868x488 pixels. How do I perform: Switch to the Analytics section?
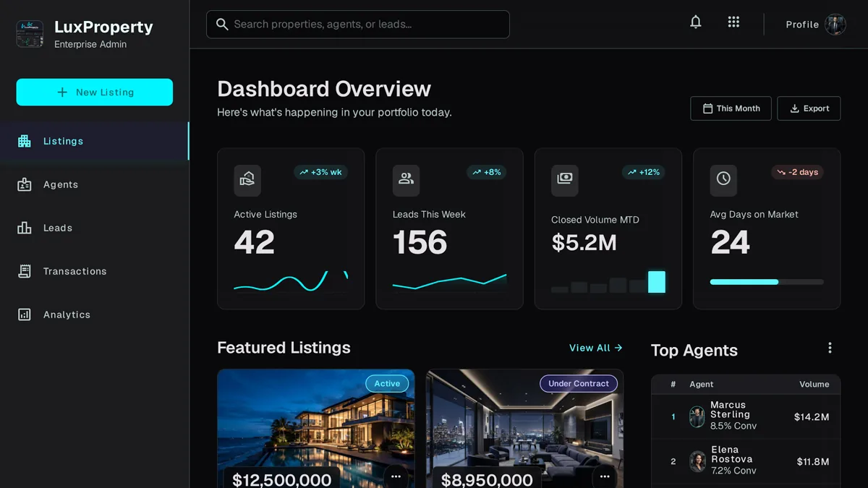click(94, 314)
